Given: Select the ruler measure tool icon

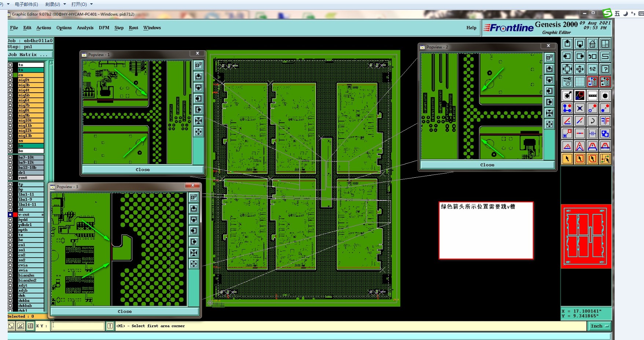Looking at the screenshot, I should click(x=592, y=96).
